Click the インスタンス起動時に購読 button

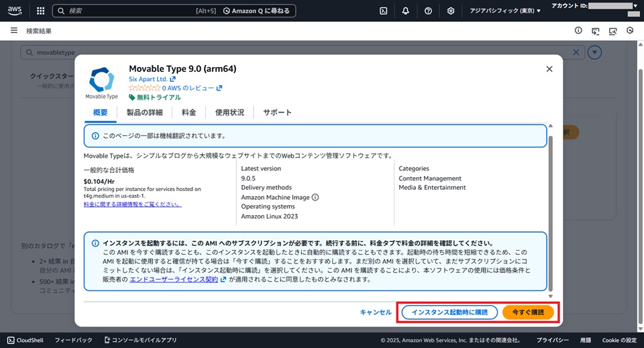[449, 312]
